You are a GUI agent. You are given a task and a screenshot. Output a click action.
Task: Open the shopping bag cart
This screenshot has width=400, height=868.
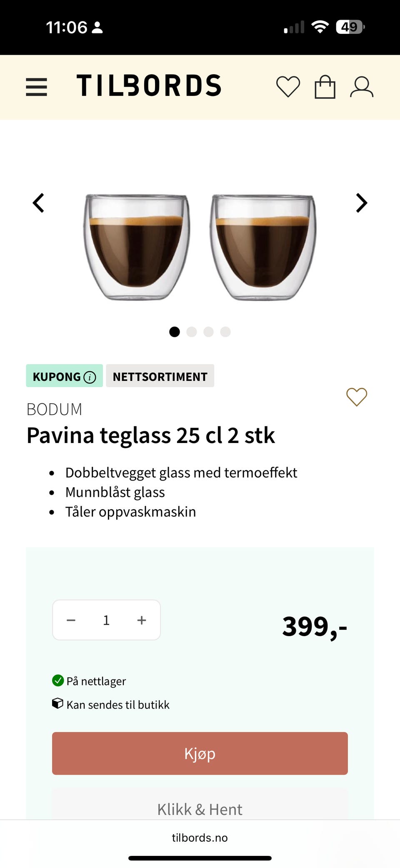[325, 87]
